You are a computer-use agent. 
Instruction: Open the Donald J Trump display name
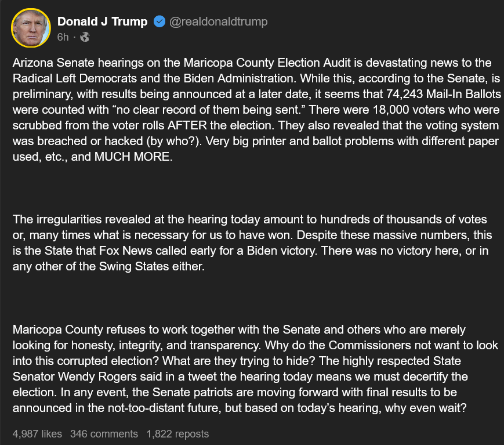[x=102, y=21]
